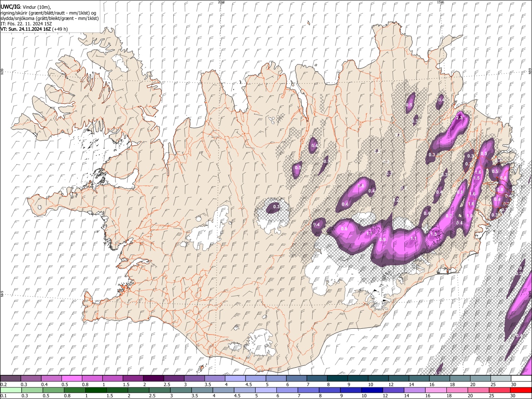532x399 pixels.
Task: Click the 2.3 snowfall value on the map
Action: pos(459,118)
